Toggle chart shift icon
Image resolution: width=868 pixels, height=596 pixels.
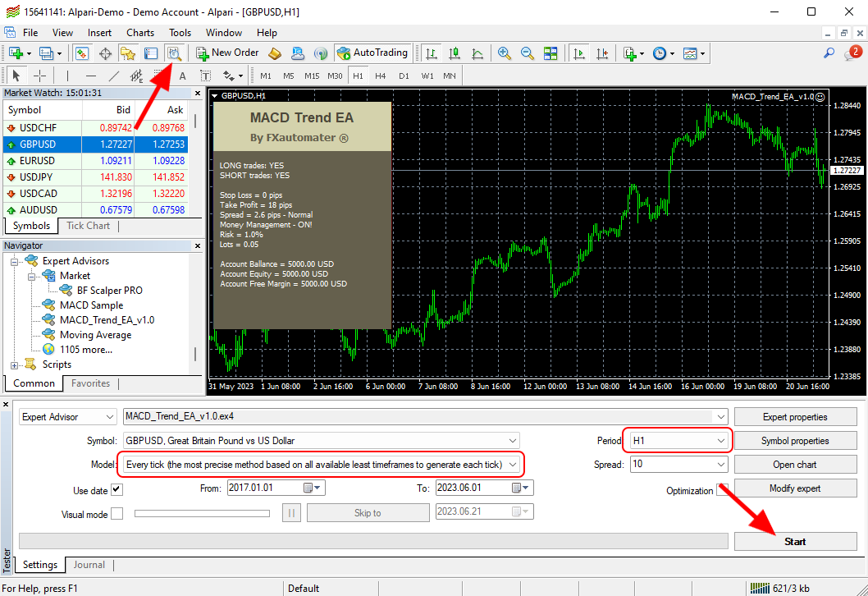point(602,53)
